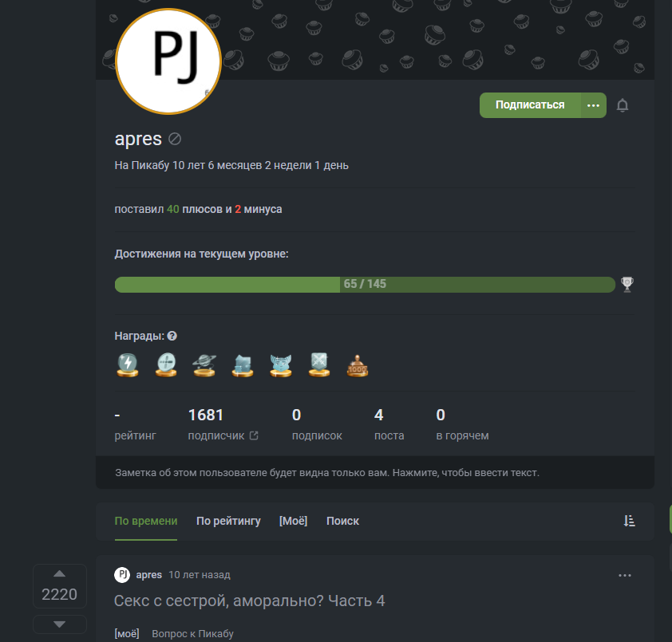Click the Подписаться subscribe button
This screenshot has width=672, height=642.
530,105
